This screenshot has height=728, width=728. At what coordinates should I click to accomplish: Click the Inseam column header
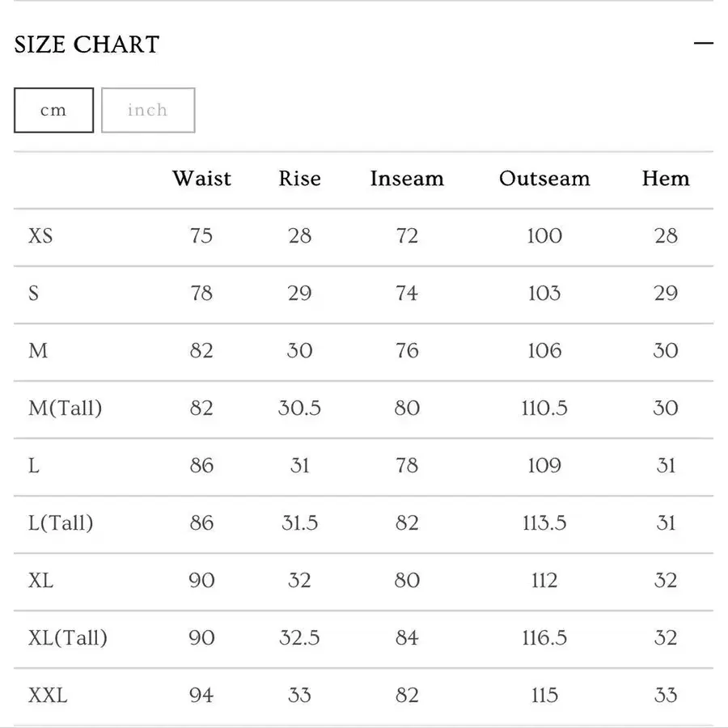[x=407, y=178]
